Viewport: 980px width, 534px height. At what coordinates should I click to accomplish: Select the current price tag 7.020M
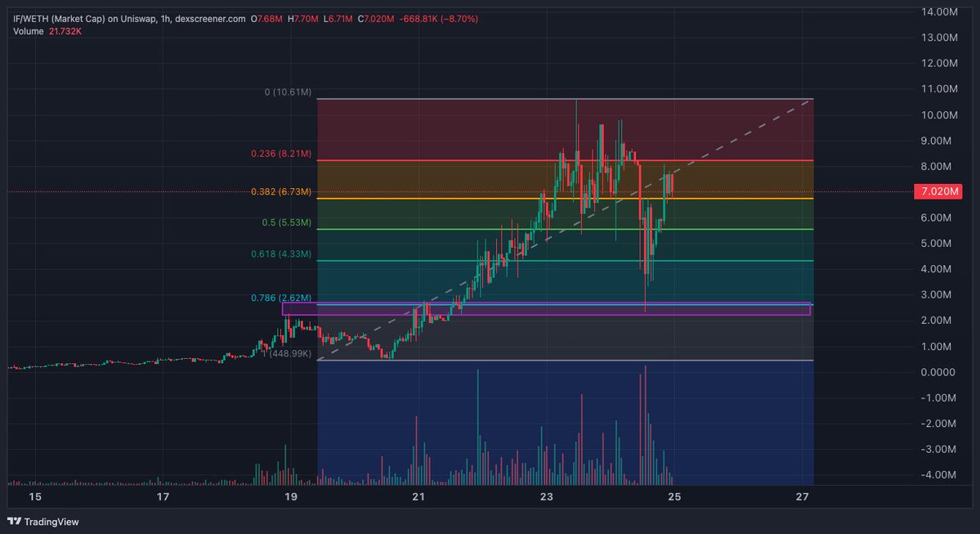(x=938, y=191)
